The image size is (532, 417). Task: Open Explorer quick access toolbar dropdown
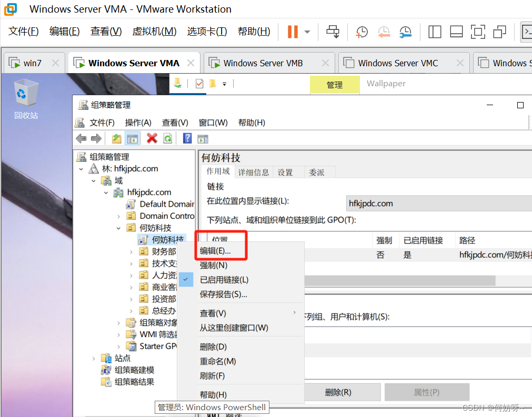[x=224, y=84]
